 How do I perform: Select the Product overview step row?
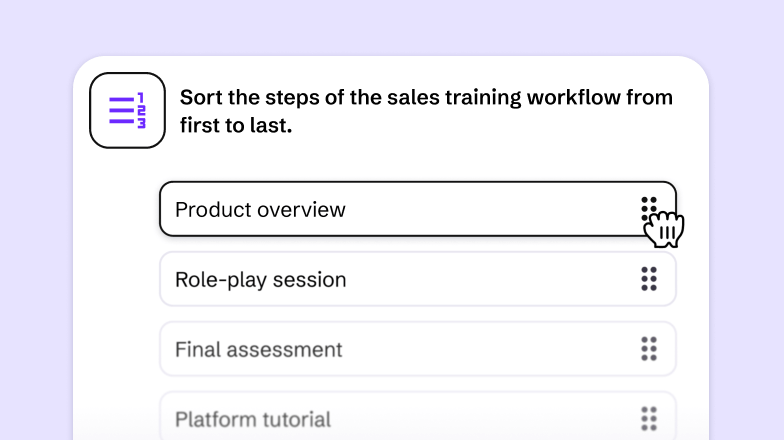click(400, 209)
